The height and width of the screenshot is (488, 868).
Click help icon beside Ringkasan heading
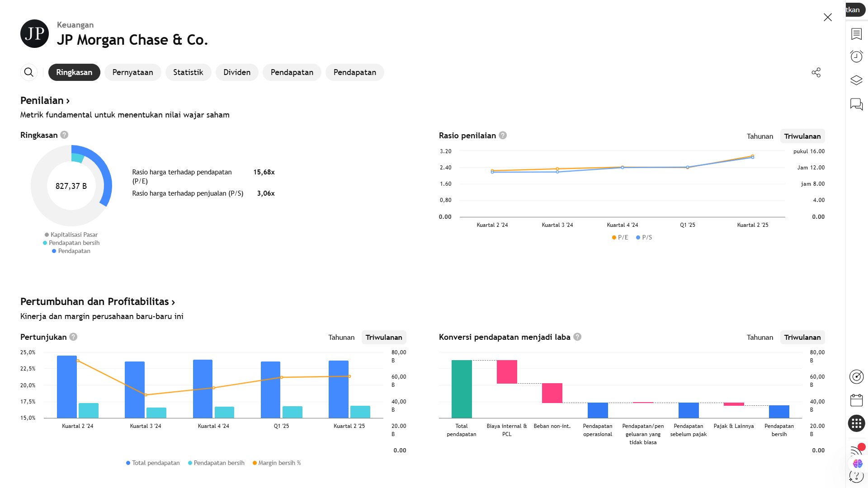coord(64,135)
